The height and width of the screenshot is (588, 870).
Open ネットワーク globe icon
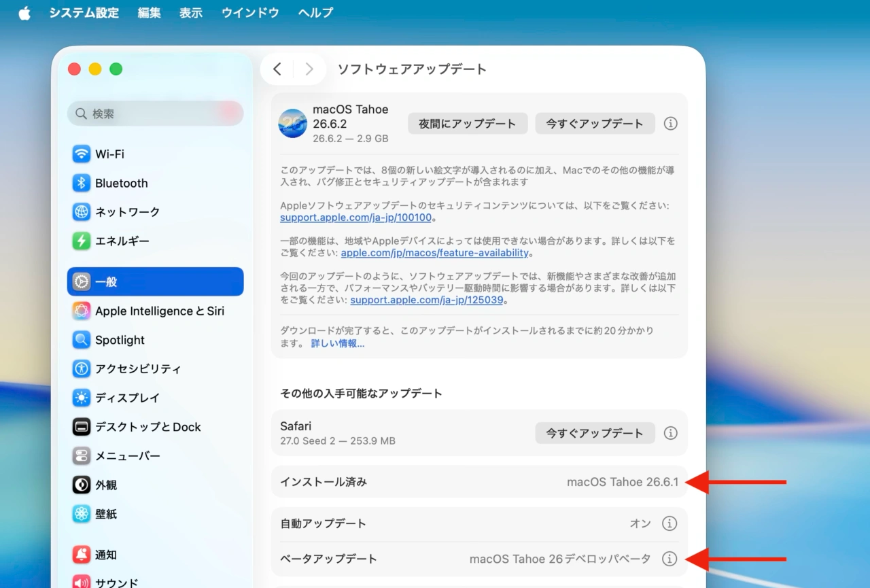coord(82,211)
